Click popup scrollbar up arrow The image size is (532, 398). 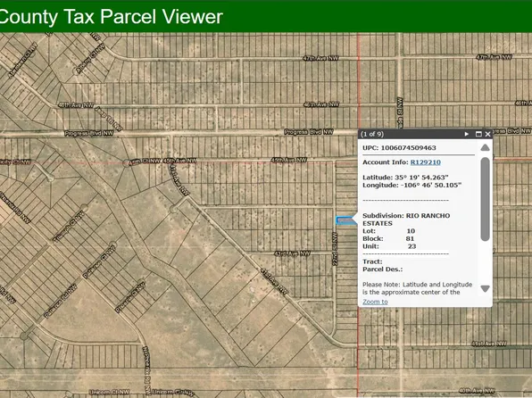[x=486, y=147]
